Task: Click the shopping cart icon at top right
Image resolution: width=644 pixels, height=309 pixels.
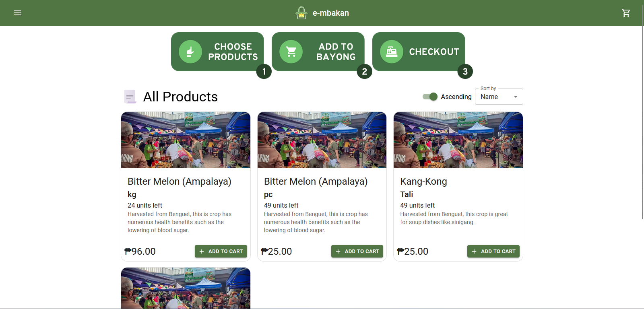Action: point(626,12)
